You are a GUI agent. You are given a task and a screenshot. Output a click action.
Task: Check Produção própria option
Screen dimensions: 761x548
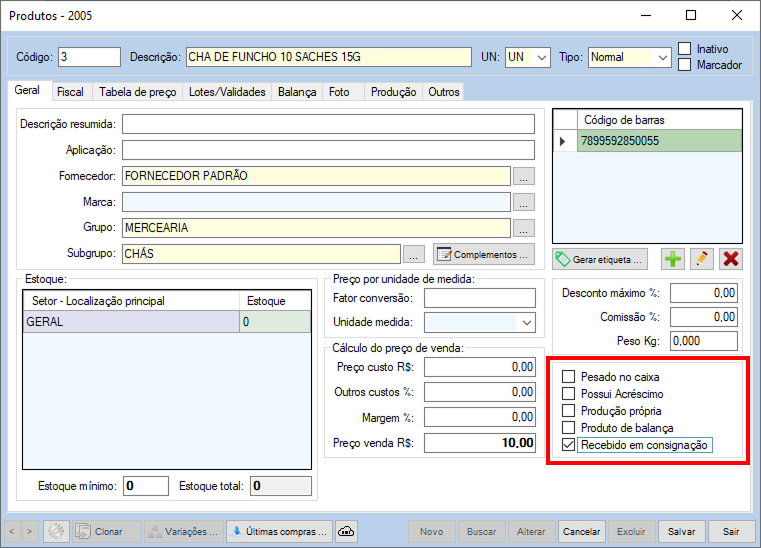click(568, 411)
